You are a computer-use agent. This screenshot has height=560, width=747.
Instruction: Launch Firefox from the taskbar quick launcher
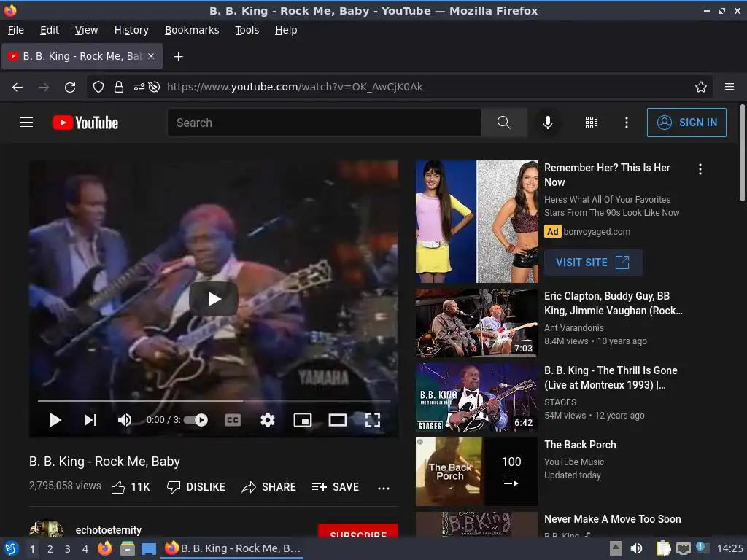[105, 548]
